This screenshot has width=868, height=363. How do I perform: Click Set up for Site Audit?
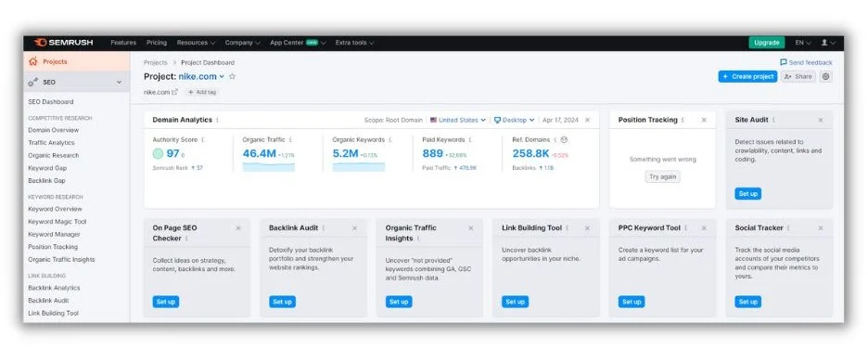(x=747, y=194)
